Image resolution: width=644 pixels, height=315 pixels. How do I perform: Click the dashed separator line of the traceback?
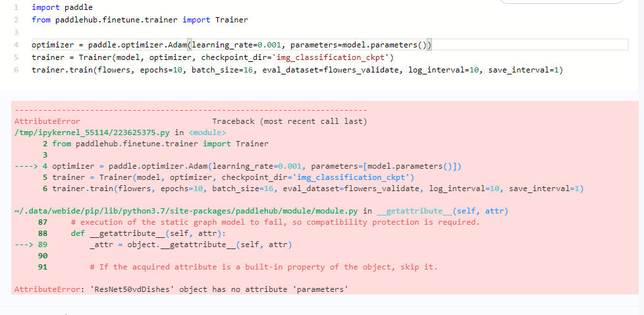click(x=190, y=110)
